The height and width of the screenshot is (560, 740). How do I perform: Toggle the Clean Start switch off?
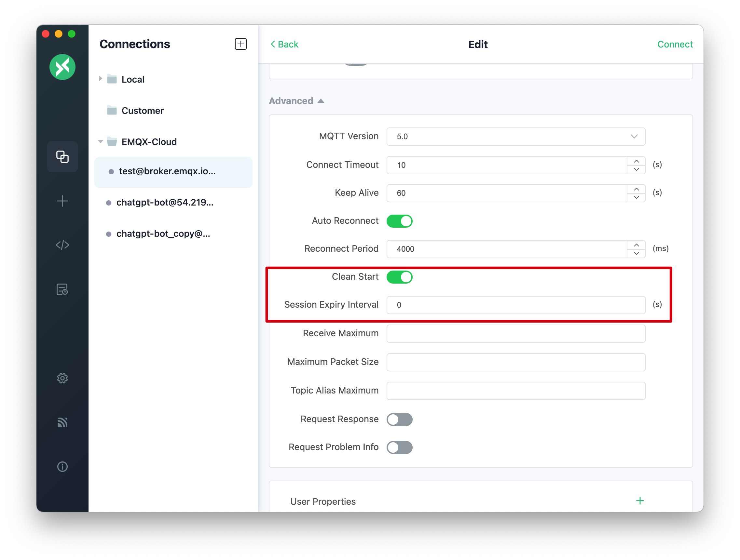click(x=399, y=277)
